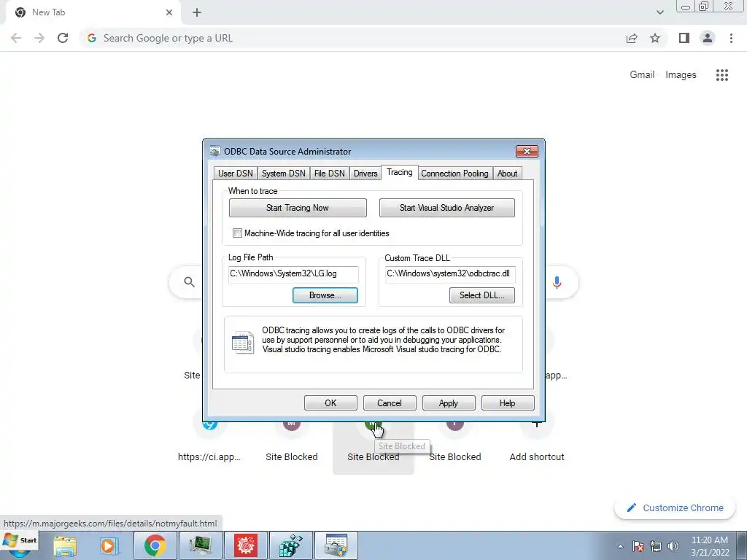Open new tab with plus icon
Viewport: 747px width, 560px height.
(x=197, y=12)
